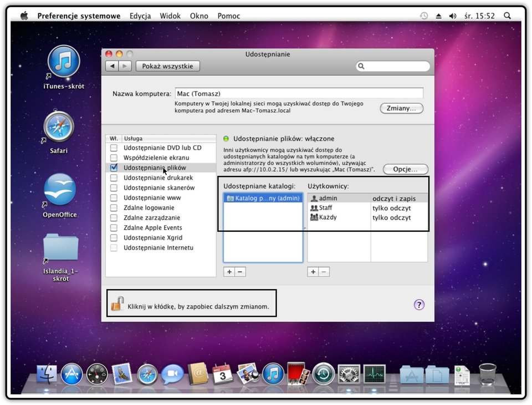Open the volume control in menu bar
Viewport: 532px width, 405px height.
(x=453, y=16)
